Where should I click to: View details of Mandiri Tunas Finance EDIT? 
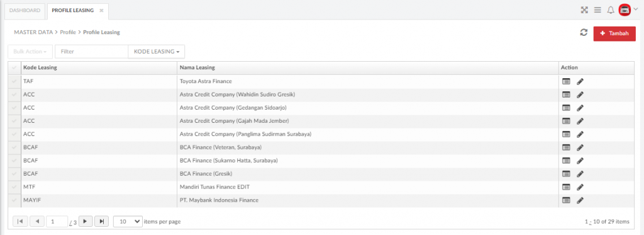click(566, 187)
